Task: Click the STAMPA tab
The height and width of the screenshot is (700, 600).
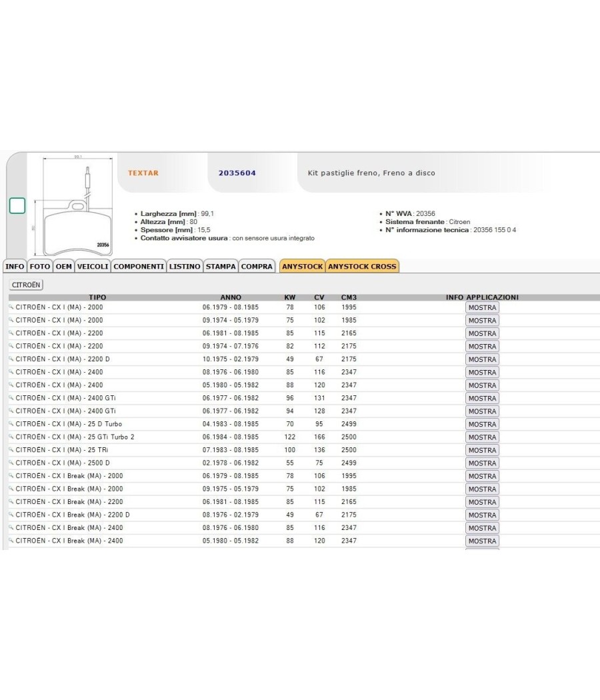Action: (x=221, y=266)
